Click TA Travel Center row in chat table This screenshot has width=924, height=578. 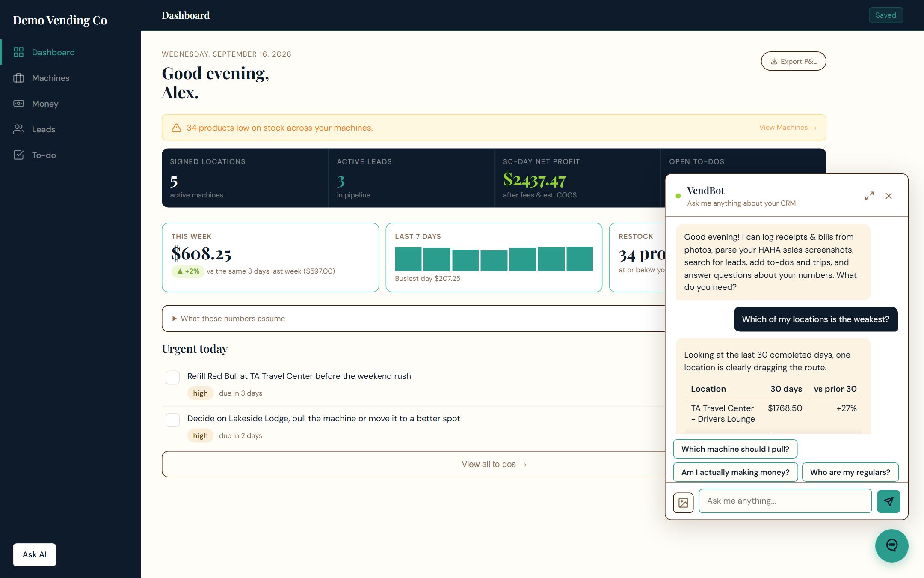(x=773, y=414)
